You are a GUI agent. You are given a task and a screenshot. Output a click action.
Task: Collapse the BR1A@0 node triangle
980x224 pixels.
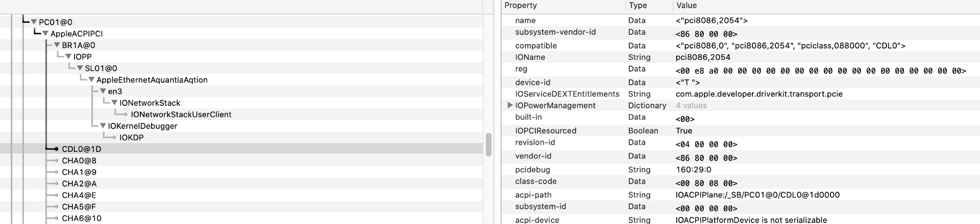pyautogui.click(x=57, y=45)
